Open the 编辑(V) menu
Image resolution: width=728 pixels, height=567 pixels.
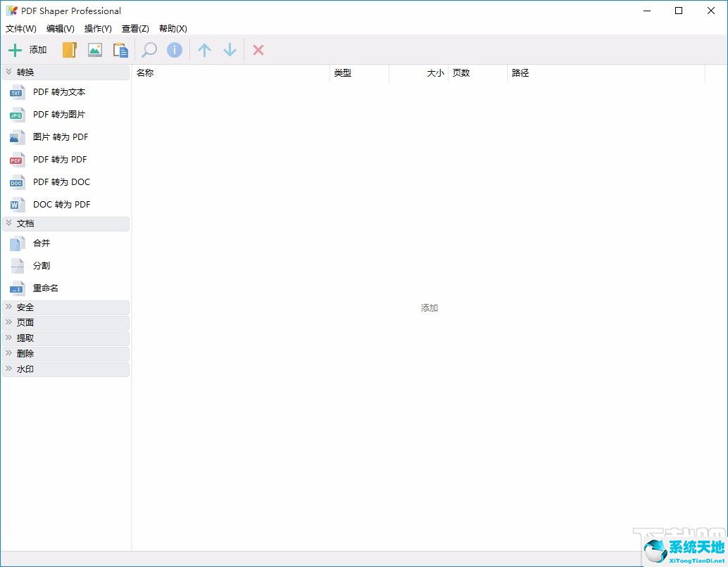click(61, 29)
